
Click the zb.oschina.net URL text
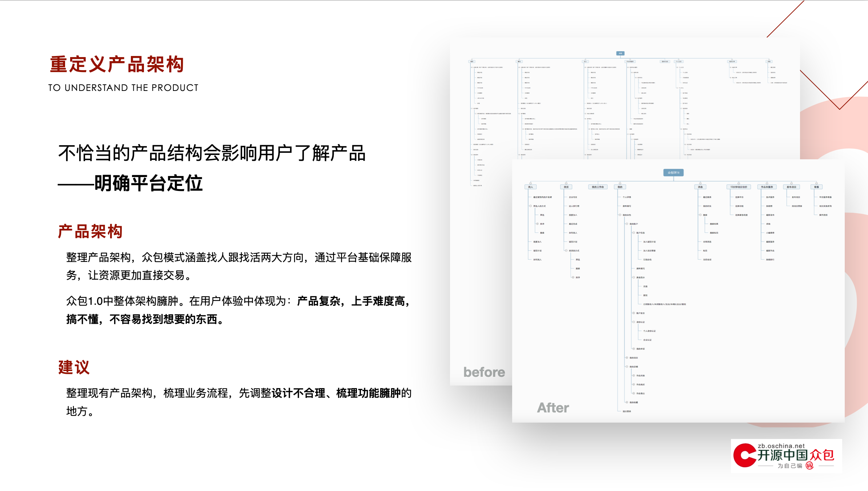pyautogui.click(x=781, y=446)
